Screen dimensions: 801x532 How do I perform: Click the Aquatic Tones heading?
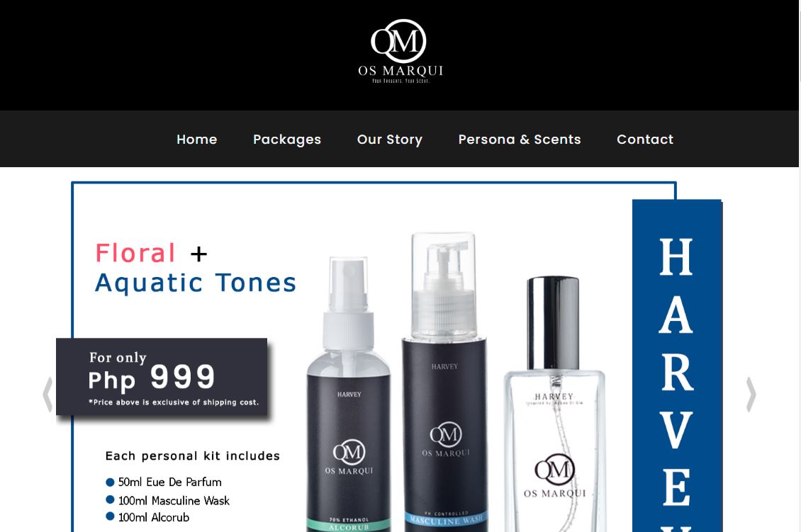pos(196,283)
